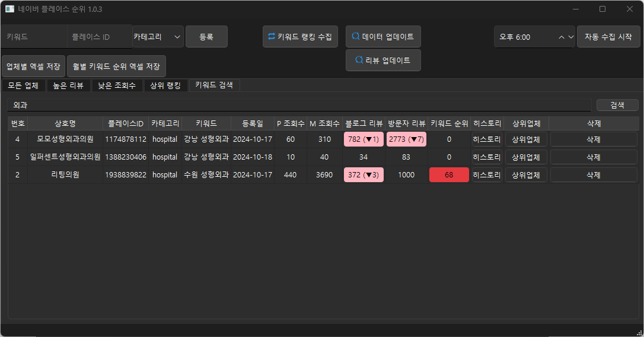Sort by 상호명 column header
Screen dimensions: 644x337
coord(65,123)
